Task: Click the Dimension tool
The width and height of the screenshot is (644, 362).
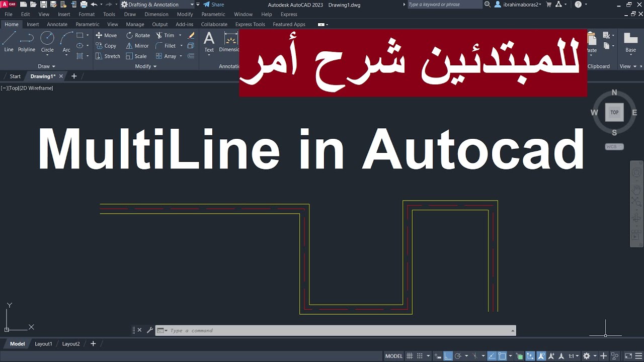Action: [229, 42]
